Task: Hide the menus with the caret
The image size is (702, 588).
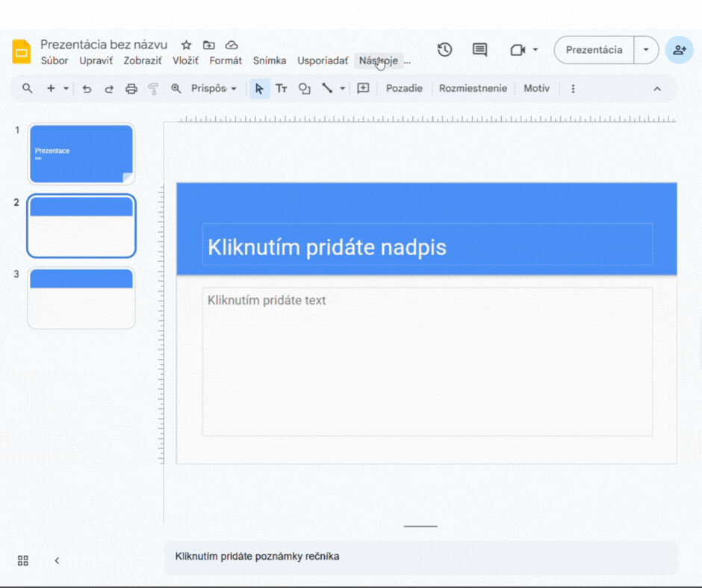Action: coord(656,89)
